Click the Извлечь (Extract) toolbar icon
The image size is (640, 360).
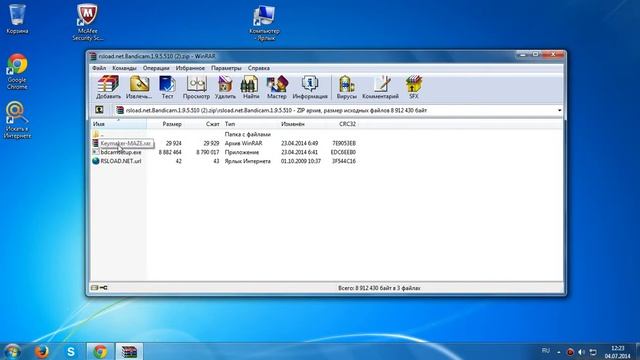point(139,87)
